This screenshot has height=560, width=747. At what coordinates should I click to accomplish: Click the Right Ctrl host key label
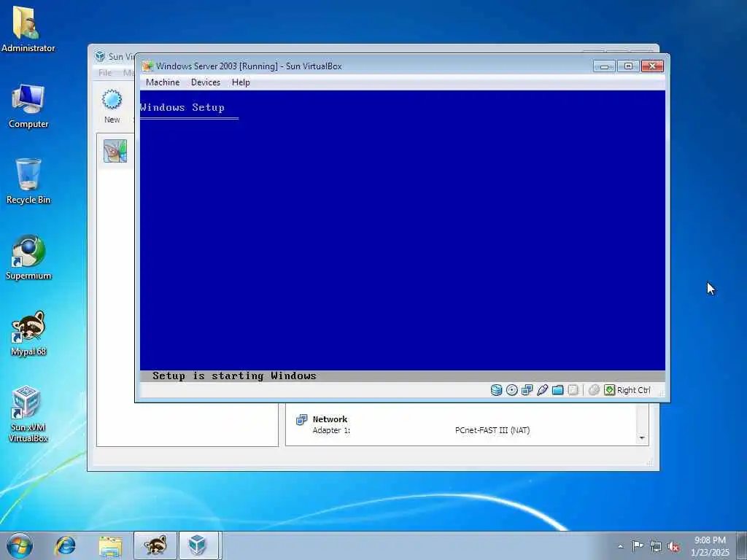pyautogui.click(x=634, y=390)
